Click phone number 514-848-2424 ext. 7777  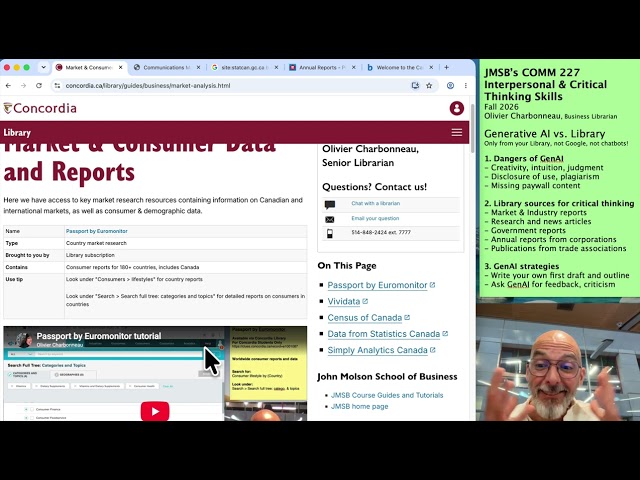pos(381,233)
